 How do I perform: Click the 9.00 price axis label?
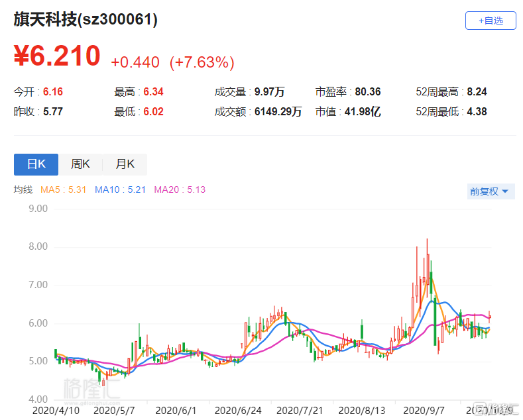38,209
